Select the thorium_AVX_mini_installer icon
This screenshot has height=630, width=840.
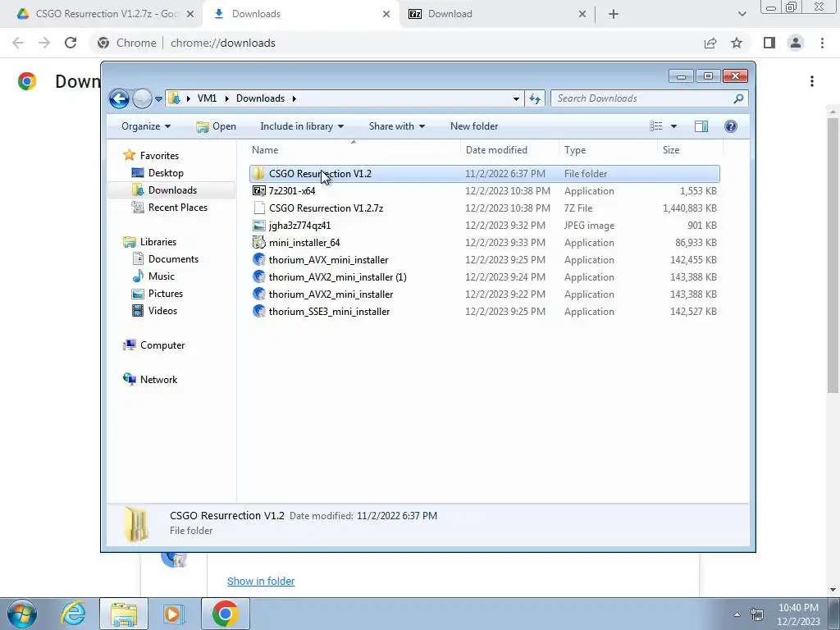click(259, 260)
